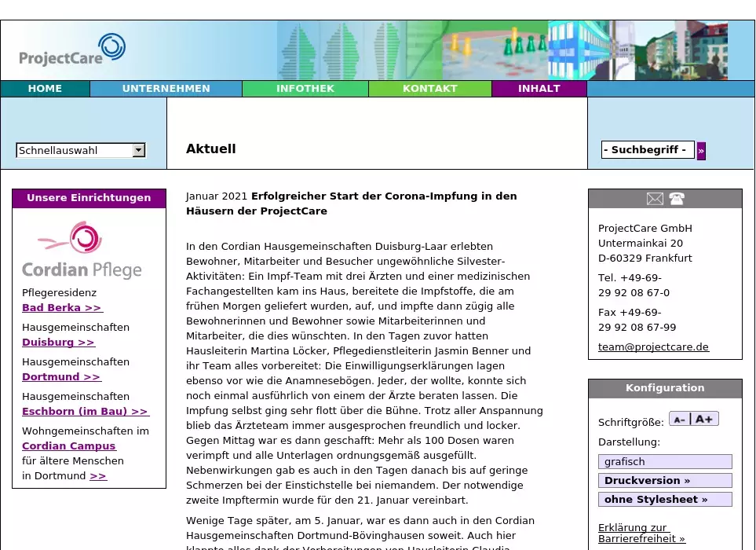Click the ProjectCare logo
Screen dimensions: 756x550
pyautogui.click(x=72, y=50)
